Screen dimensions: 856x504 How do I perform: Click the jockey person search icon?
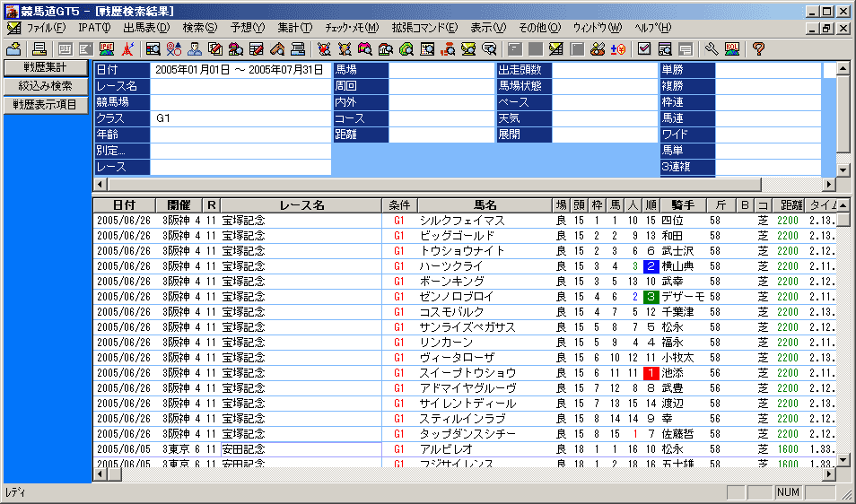[x=195, y=48]
